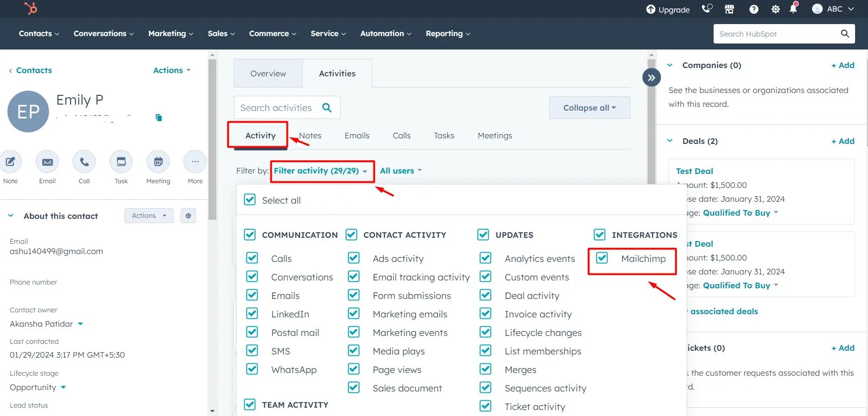Click the Call phone icon button

[84, 161]
